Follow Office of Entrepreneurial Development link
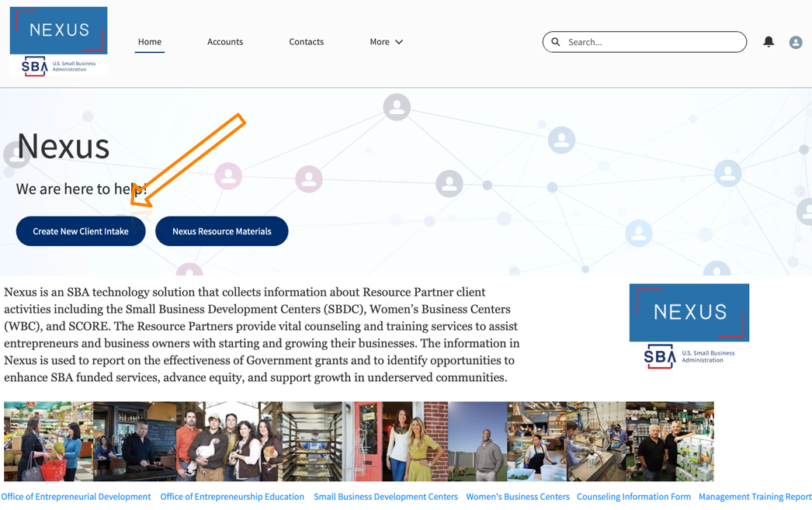This screenshot has width=812, height=510. point(76,497)
